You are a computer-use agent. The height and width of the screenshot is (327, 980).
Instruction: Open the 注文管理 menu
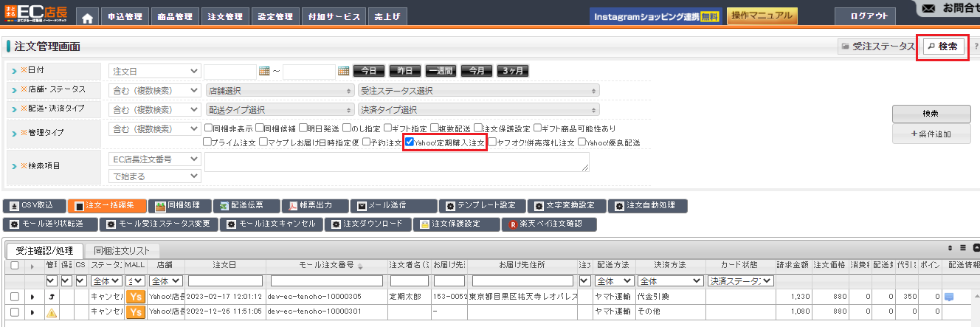pos(225,17)
